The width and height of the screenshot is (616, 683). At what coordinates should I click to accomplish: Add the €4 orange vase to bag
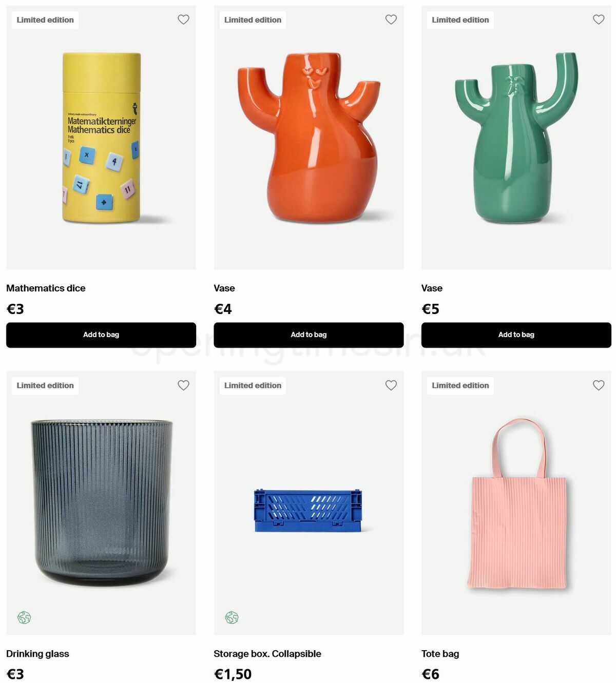coord(309,335)
